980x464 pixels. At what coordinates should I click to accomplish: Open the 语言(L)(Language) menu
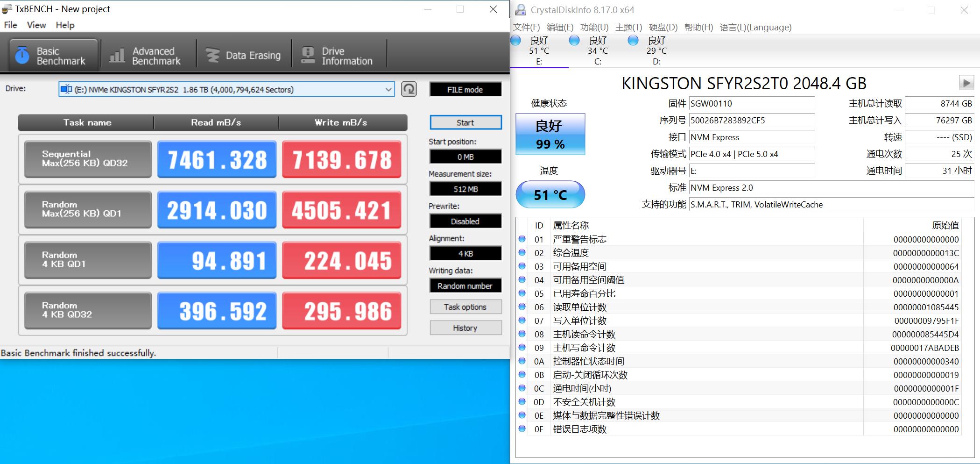click(x=755, y=27)
